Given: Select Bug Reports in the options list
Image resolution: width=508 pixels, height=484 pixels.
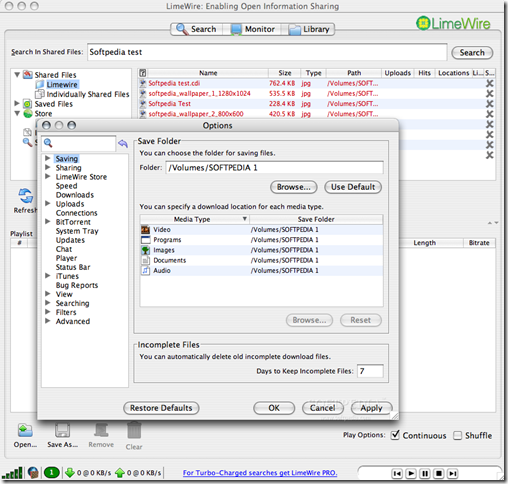Looking at the screenshot, I should (x=77, y=285).
